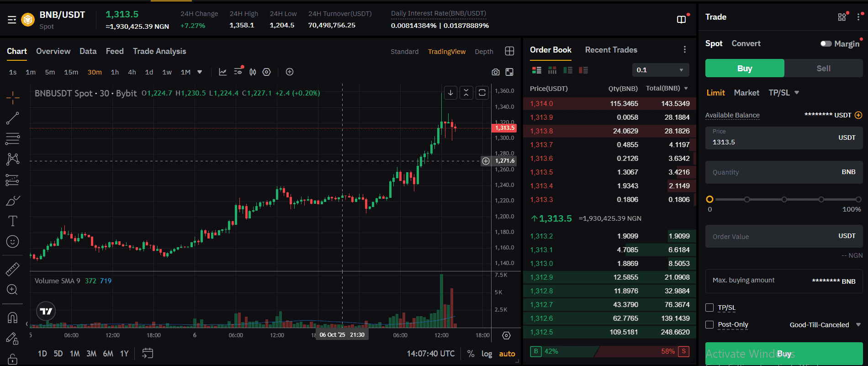The height and width of the screenshot is (366, 868).
Task: Click the Available Balance link
Action: pos(732,115)
